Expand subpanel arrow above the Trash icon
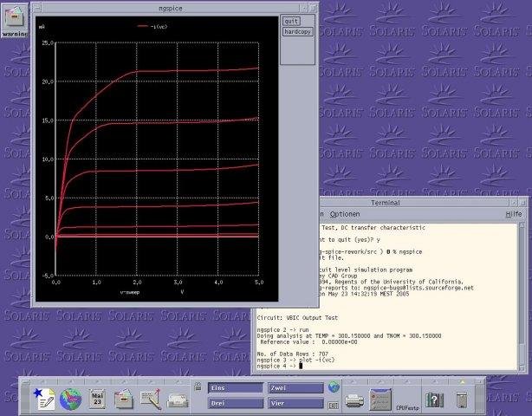 click(x=462, y=381)
